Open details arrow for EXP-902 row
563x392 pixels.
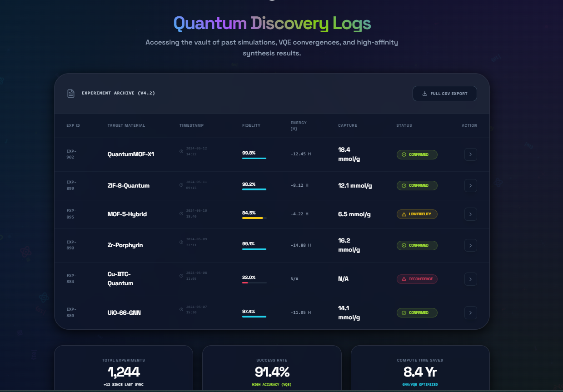[470, 154]
